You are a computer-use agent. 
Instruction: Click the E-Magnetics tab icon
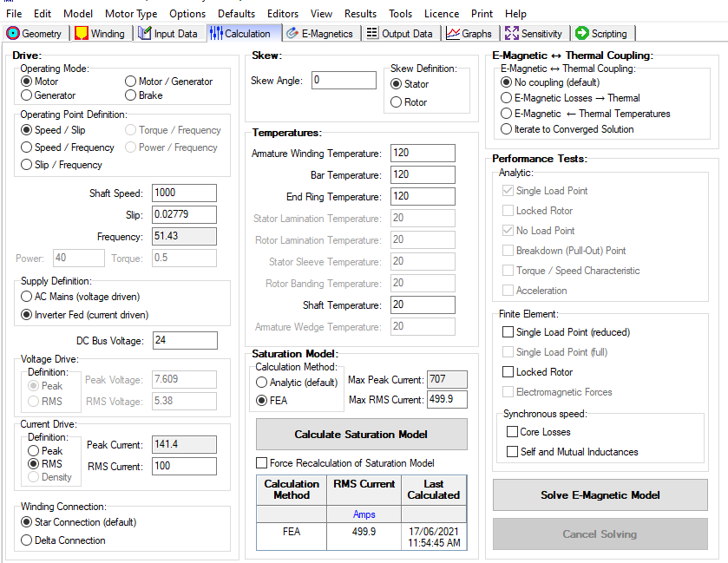tap(292, 34)
